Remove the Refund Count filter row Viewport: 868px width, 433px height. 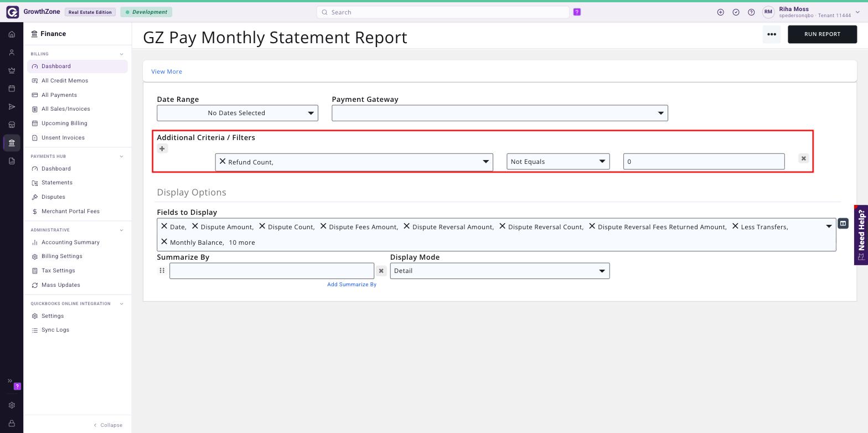click(803, 158)
